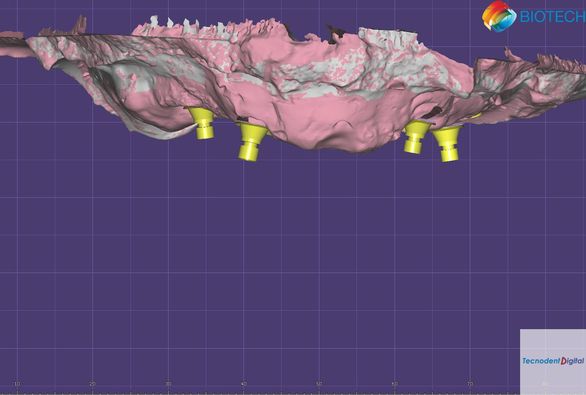Click the 50 mark on the ruler

pyautogui.click(x=319, y=384)
